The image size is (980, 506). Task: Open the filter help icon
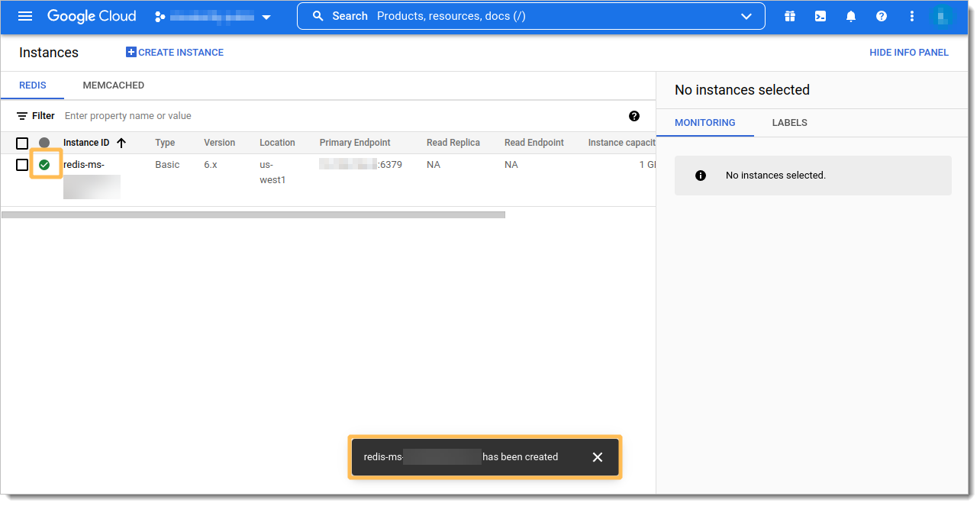point(634,116)
